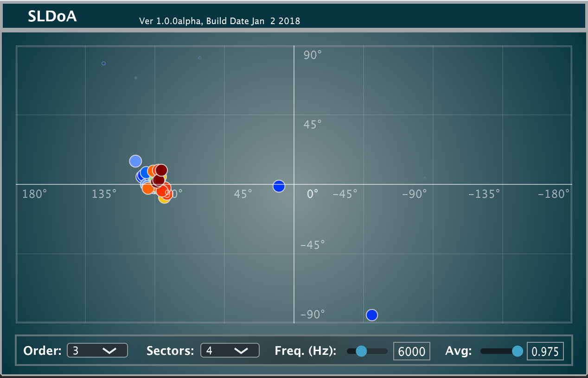Click the yellow dot at the cluster bottom

pyautogui.click(x=164, y=199)
